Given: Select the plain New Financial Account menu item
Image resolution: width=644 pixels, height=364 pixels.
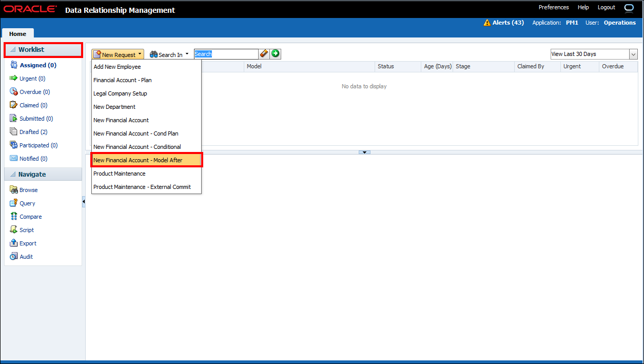Looking at the screenshot, I should click(146, 120).
